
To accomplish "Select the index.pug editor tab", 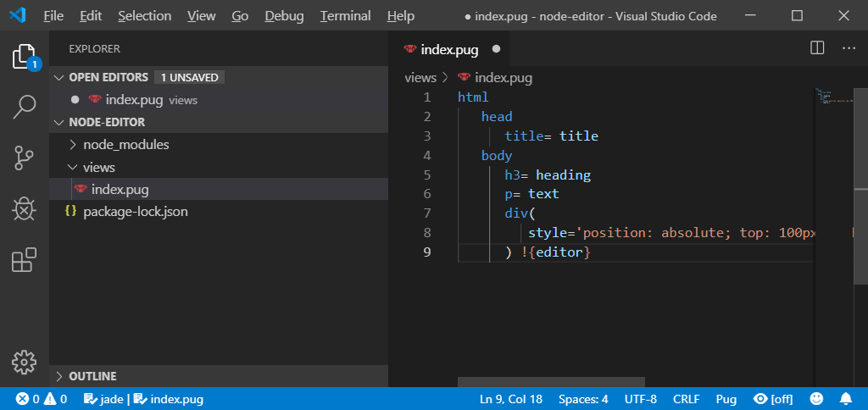I will [449, 49].
